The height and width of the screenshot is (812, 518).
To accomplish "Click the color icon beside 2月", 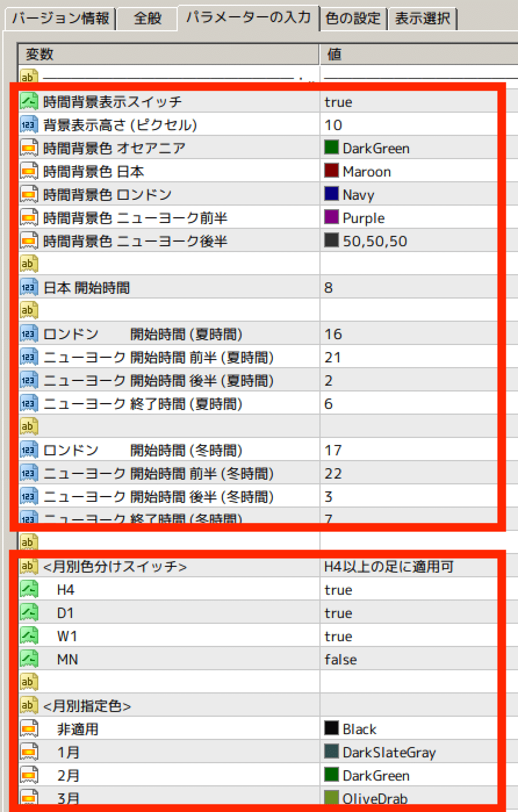I will 29,775.
